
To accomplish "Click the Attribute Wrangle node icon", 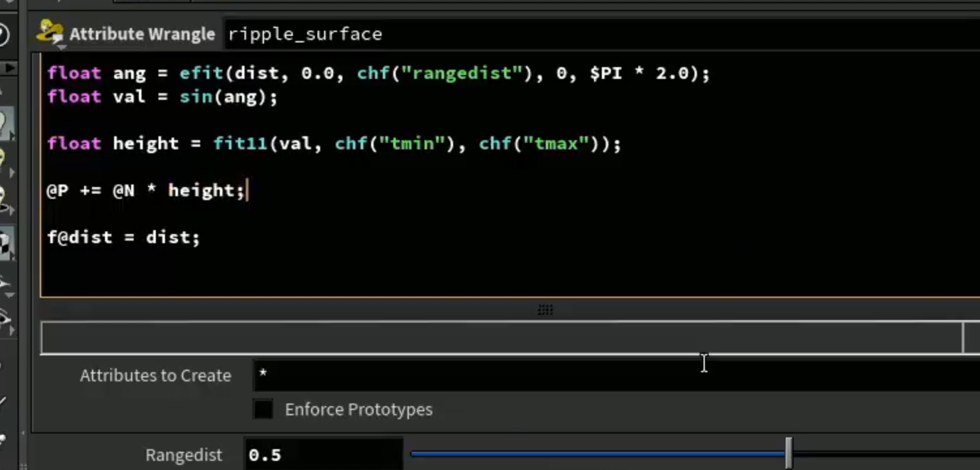I will 50,33.
